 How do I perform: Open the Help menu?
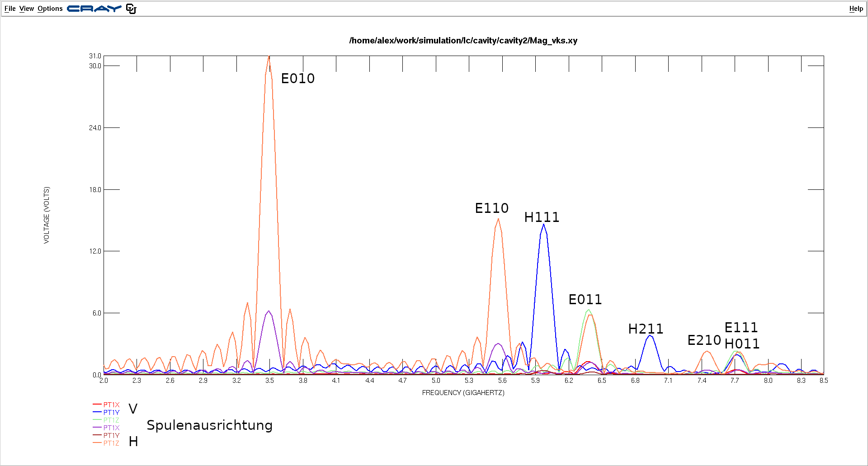point(856,9)
